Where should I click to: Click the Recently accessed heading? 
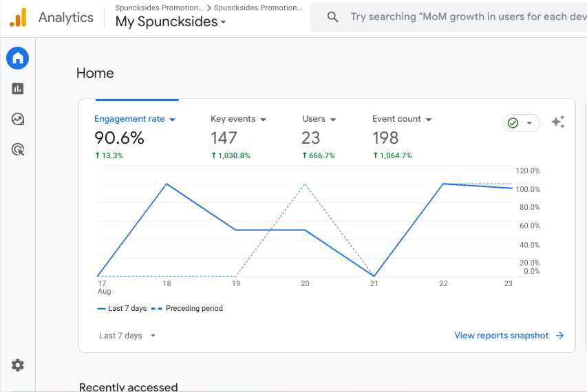pos(129,386)
